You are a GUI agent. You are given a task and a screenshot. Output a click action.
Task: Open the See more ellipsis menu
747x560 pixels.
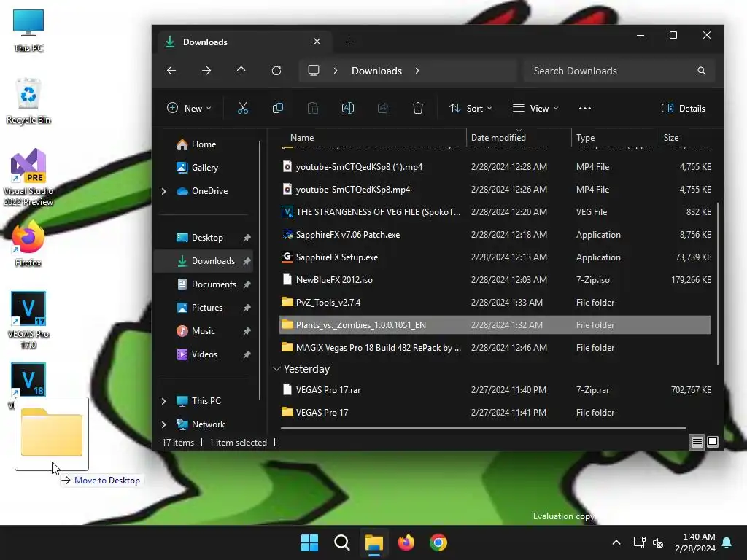click(x=585, y=108)
